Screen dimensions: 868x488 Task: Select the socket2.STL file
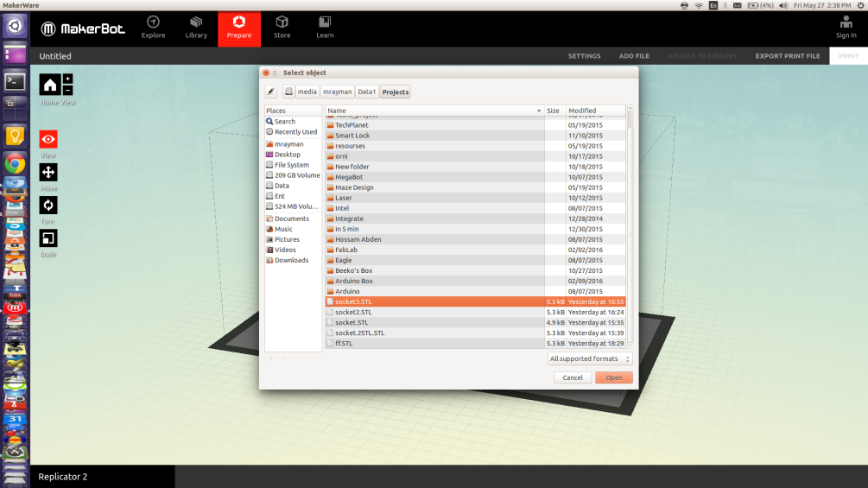476,312
